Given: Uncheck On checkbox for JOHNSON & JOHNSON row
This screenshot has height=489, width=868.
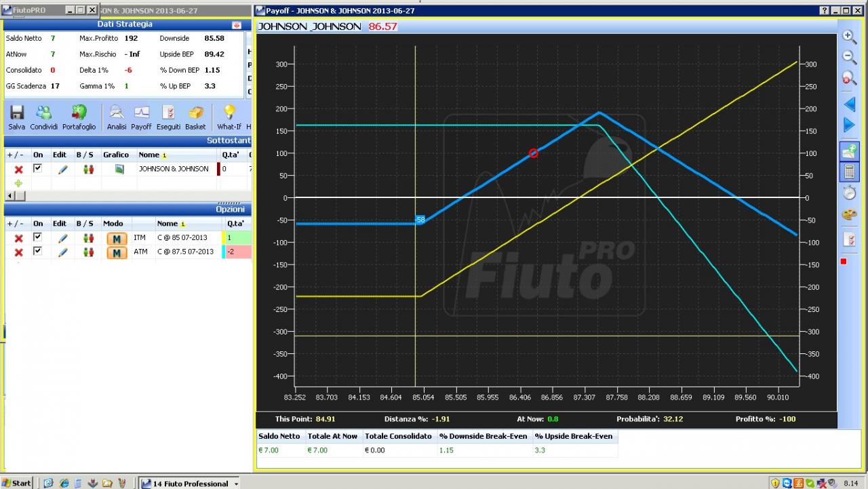Looking at the screenshot, I should (x=38, y=168).
